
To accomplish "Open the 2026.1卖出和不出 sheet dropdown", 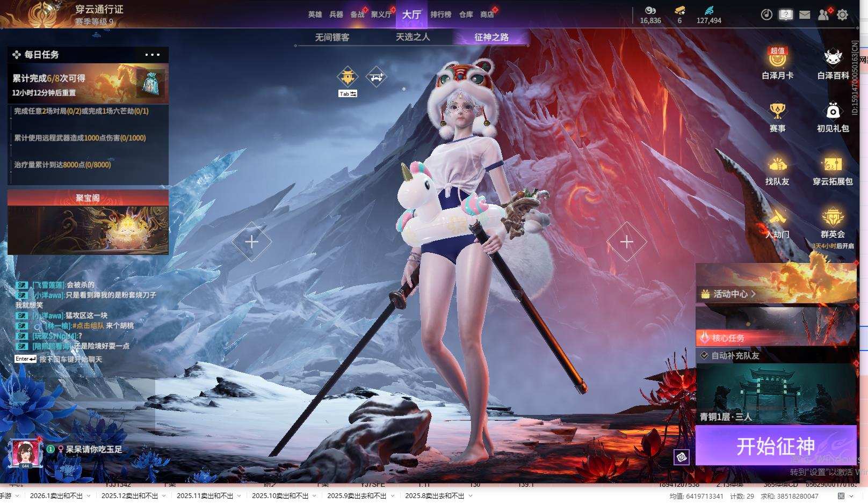I will [x=89, y=496].
